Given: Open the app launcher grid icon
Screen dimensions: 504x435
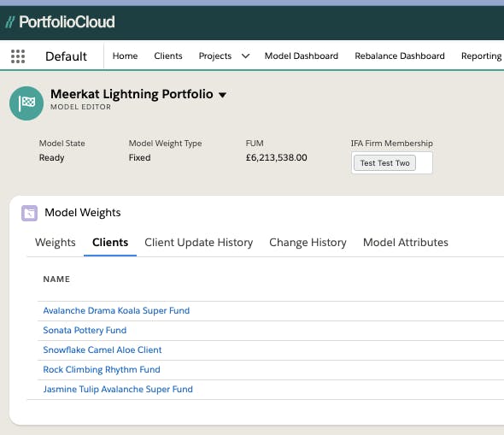Looking at the screenshot, I should pyautogui.click(x=18, y=56).
